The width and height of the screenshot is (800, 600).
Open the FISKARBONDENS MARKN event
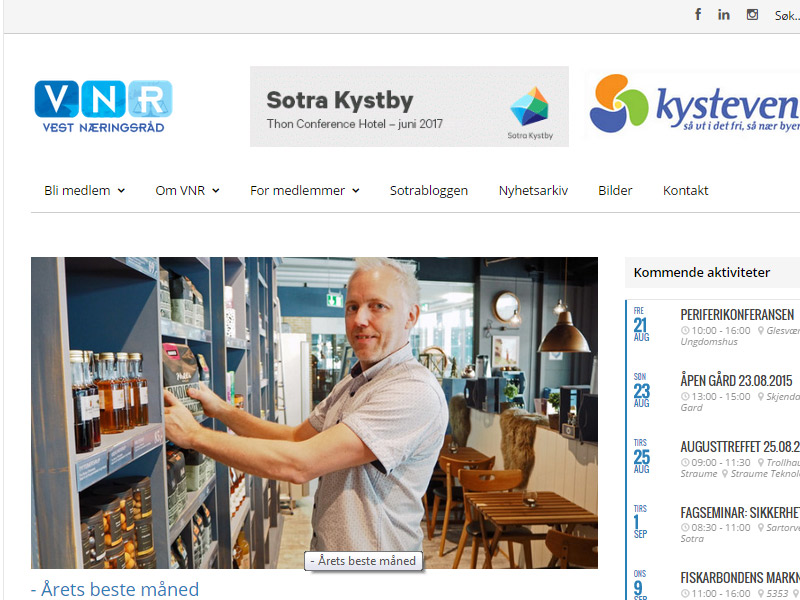pos(740,578)
